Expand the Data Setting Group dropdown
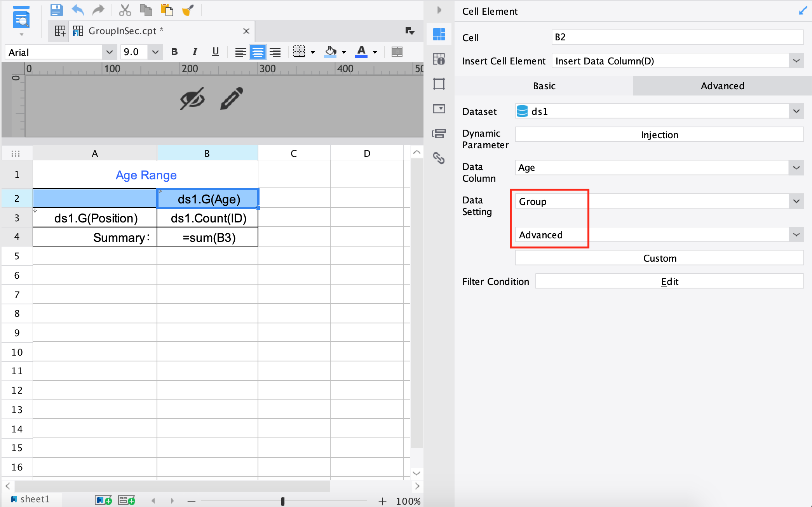 tap(796, 201)
